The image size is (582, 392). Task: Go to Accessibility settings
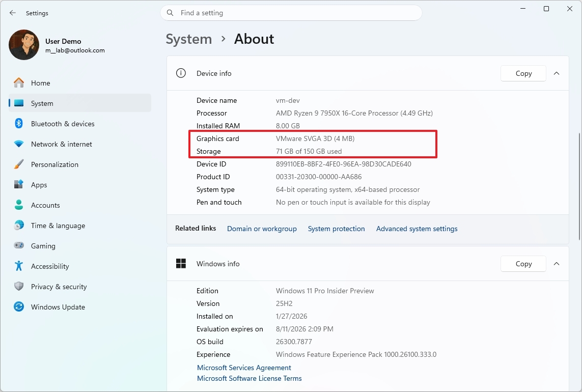(49, 266)
